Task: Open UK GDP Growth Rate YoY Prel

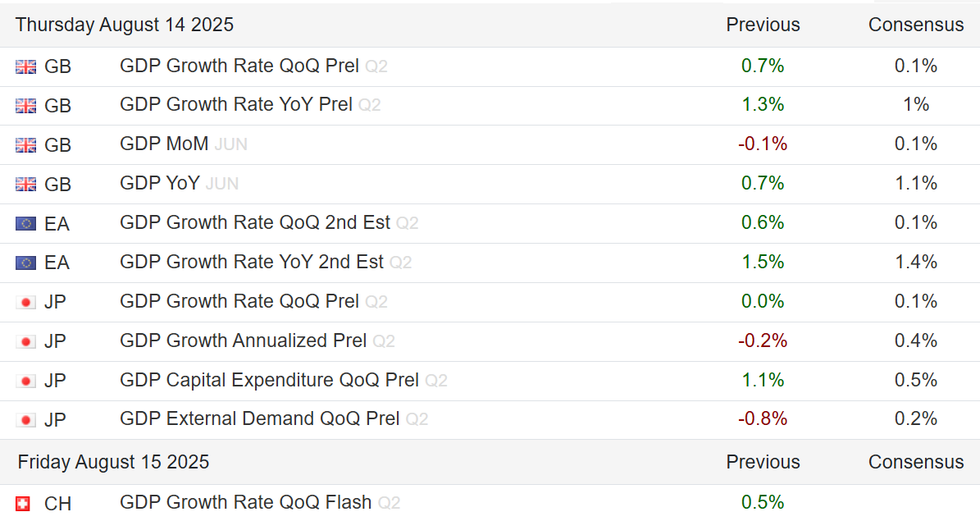Action: pyautogui.click(x=235, y=105)
